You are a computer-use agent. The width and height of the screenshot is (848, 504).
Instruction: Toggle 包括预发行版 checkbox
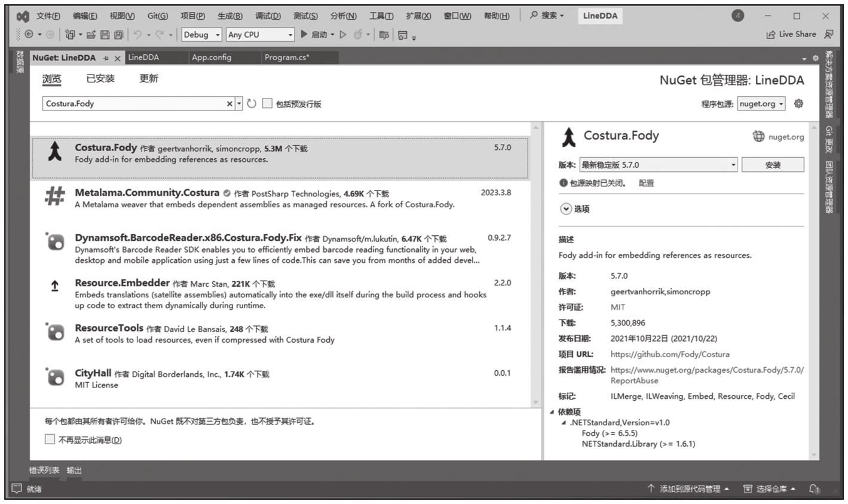(267, 103)
